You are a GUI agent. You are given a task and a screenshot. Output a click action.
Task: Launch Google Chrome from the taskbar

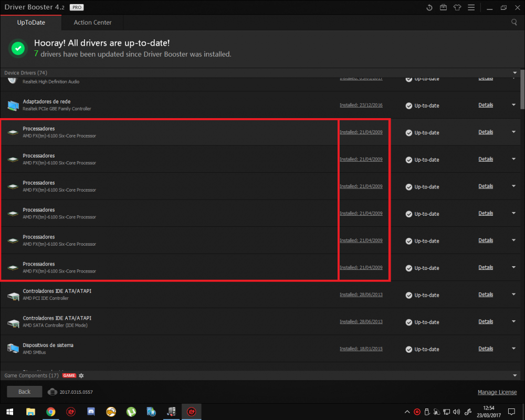tap(50, 412)
